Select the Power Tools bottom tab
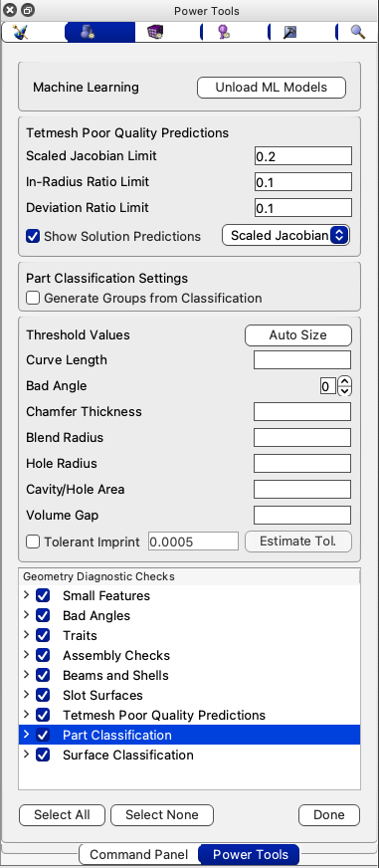 click(x=250, y=854)
